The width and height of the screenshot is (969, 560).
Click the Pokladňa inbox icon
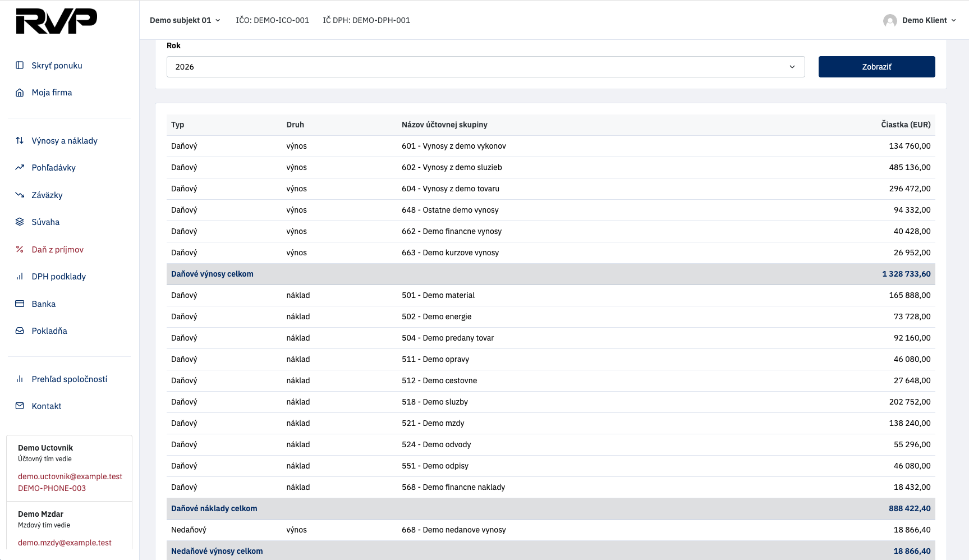pyautogui.click(x=20, y=331)
